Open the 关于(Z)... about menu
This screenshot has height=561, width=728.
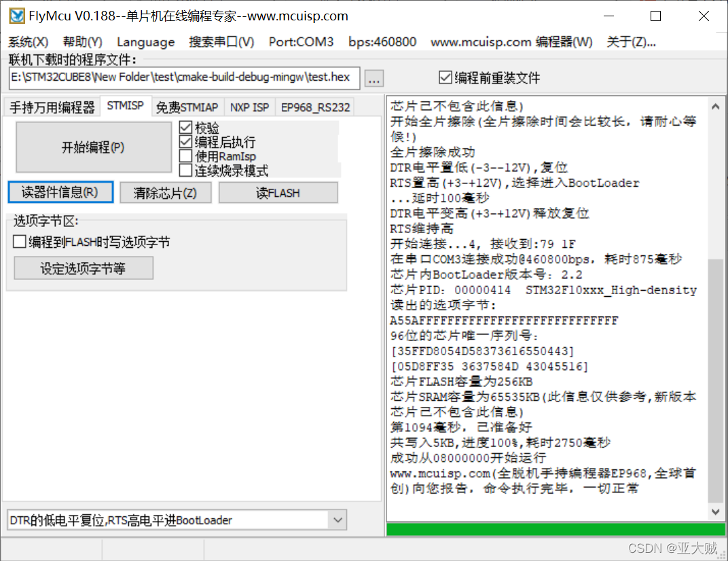pos(631,42)
